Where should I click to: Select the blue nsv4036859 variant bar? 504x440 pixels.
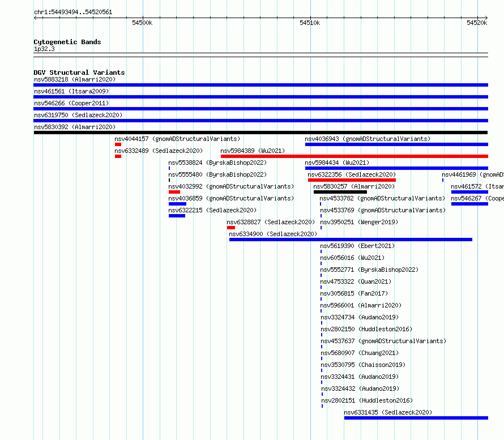tap(177, 204)
